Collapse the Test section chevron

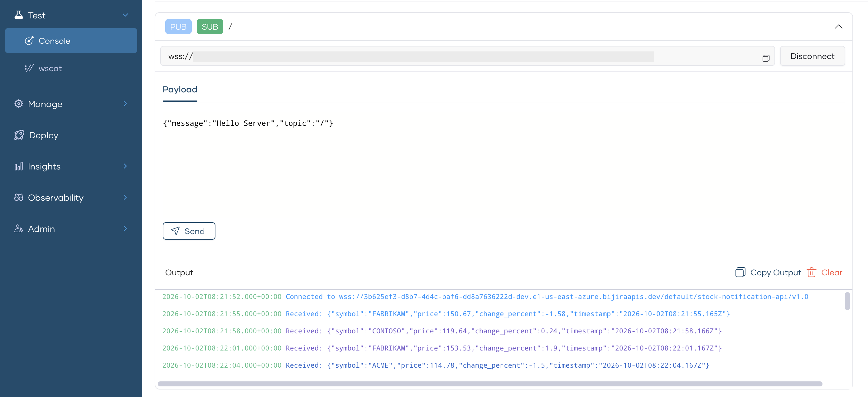(125, 15)
